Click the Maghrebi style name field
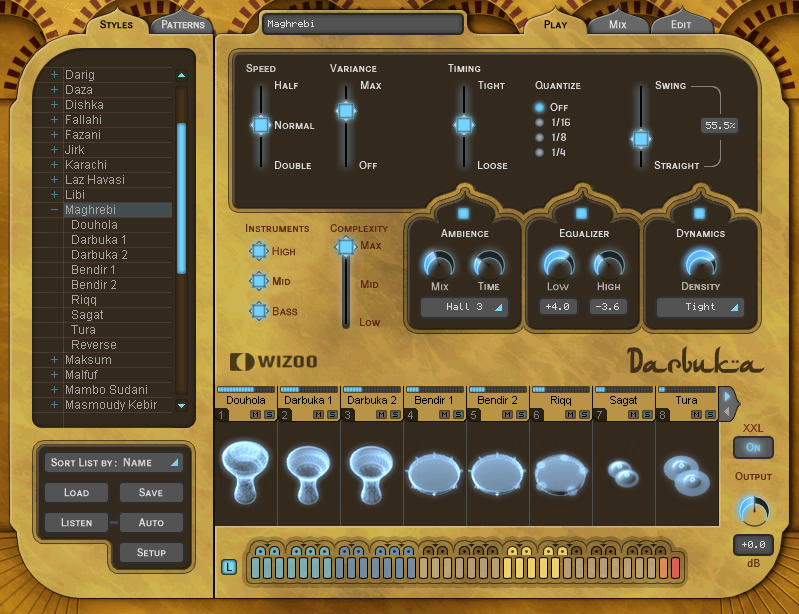Viewport: 799px width, 614px height. pyautogui.click(x=363, y=24)
